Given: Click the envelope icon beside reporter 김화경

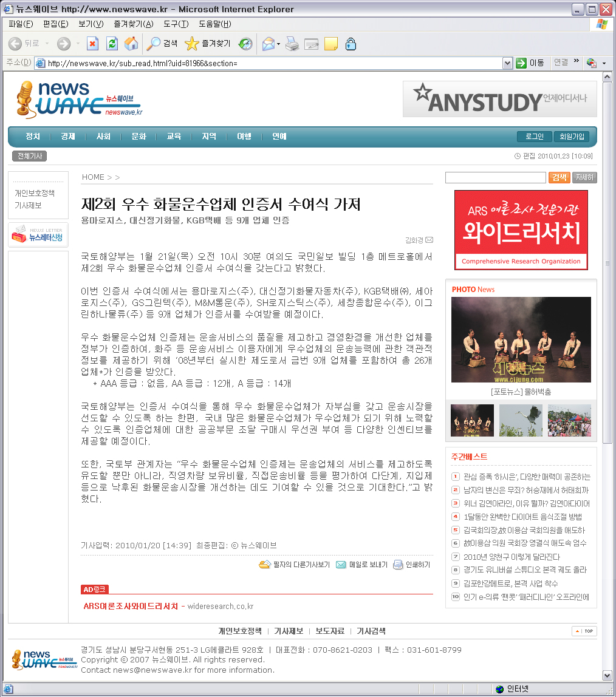Looking at the screenshot, I should 429,240.
